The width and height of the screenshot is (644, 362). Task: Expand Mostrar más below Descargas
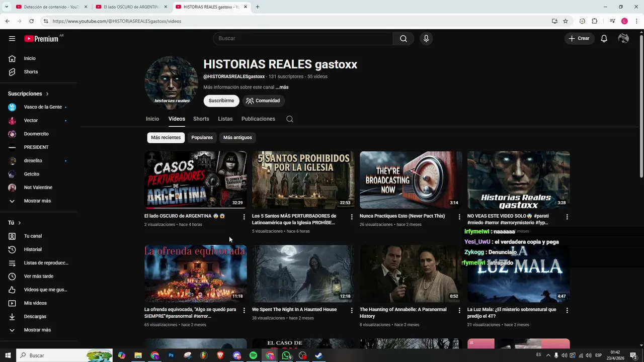38,330
